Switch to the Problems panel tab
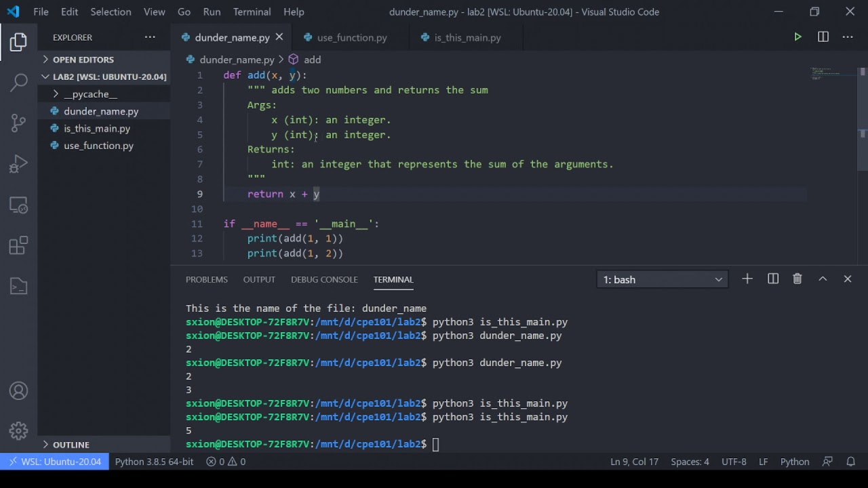Image resolution: width=868 pixels, height=488 pixels. (207, 279)
